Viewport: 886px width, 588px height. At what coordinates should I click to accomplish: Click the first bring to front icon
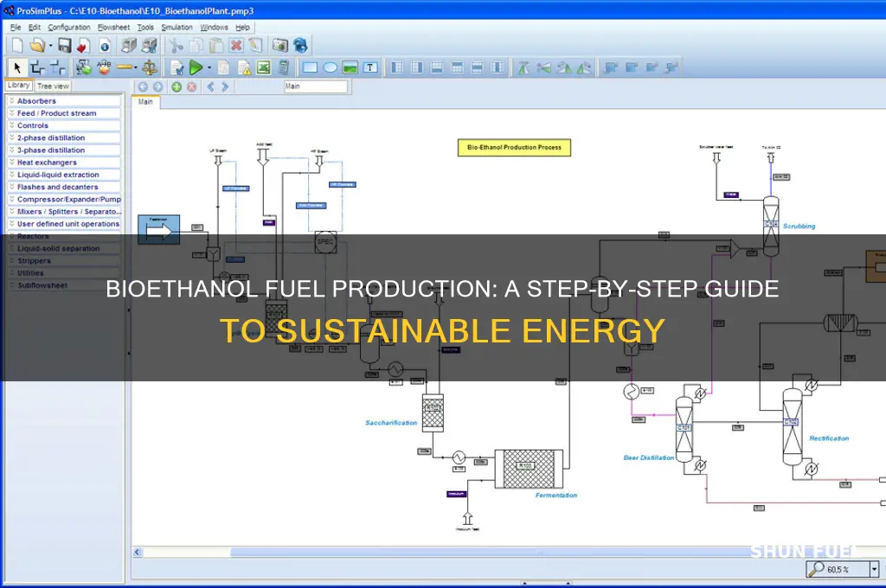click(610, 67)
